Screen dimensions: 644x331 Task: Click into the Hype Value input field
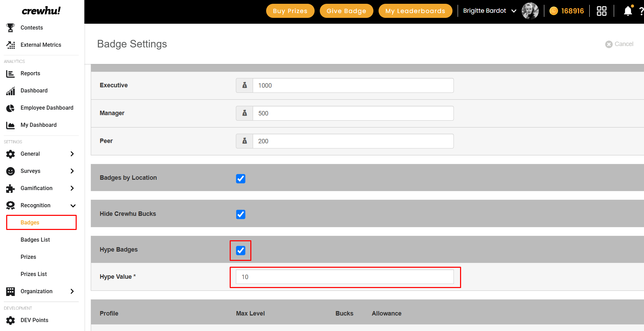pos(345,277)
